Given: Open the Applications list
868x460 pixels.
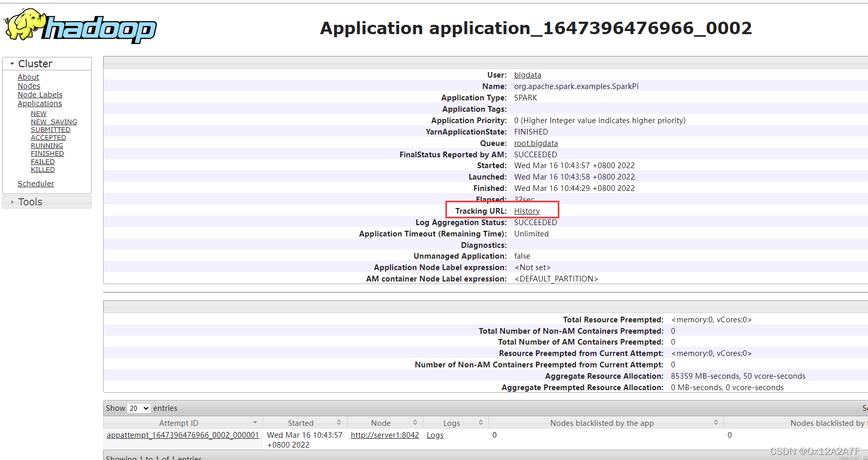Looking at the screenshot, I should [39, 103].
